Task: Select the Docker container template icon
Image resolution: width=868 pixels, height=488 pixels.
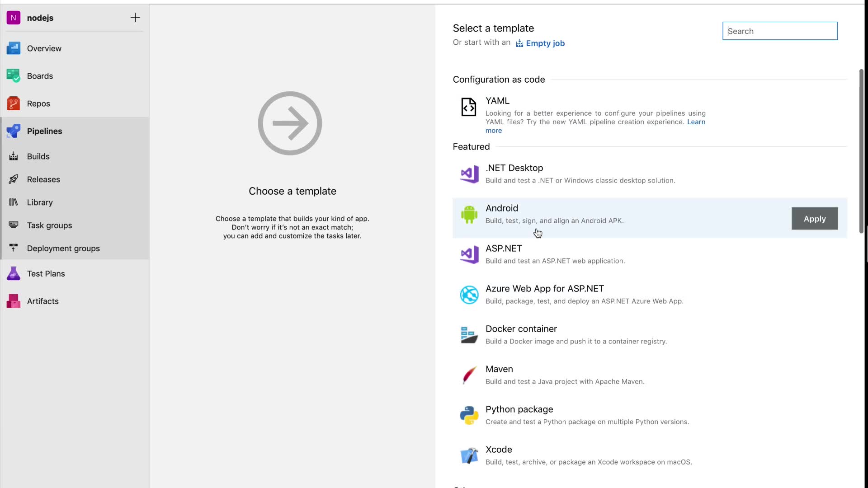Action: [469, 335]
